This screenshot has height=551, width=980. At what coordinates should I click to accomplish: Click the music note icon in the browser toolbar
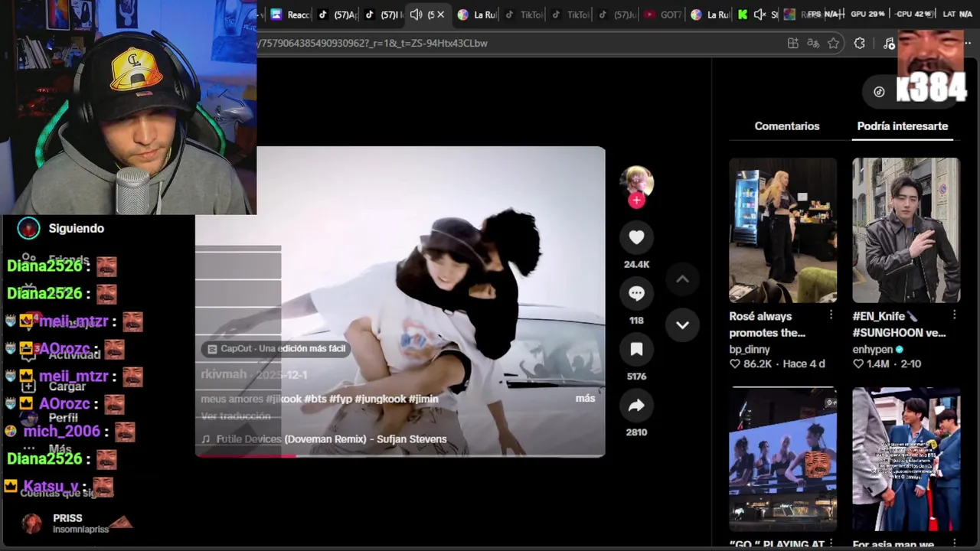888,43
